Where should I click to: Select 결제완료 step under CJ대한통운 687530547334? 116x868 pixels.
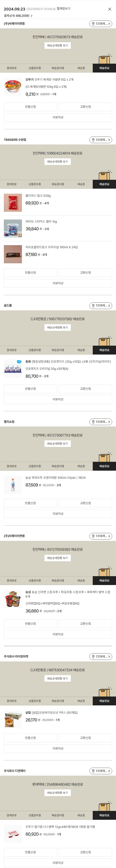tap(11, 701)
